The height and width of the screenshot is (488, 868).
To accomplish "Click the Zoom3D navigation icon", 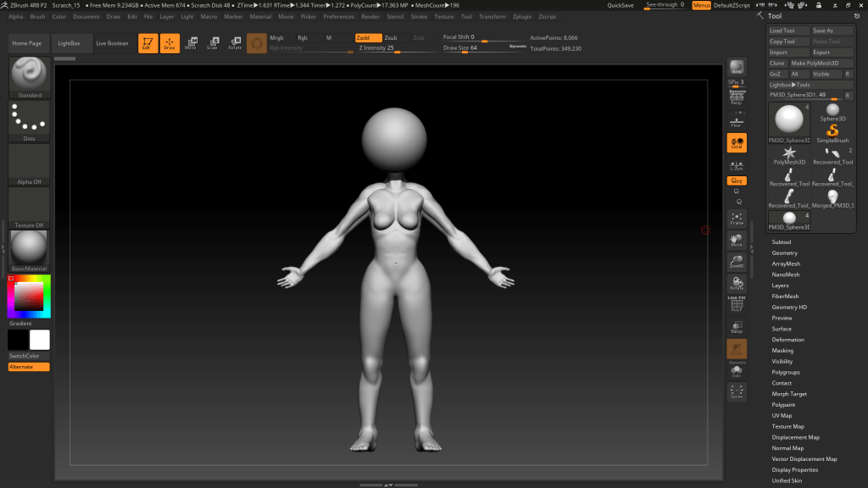I will tap(737, 262).
